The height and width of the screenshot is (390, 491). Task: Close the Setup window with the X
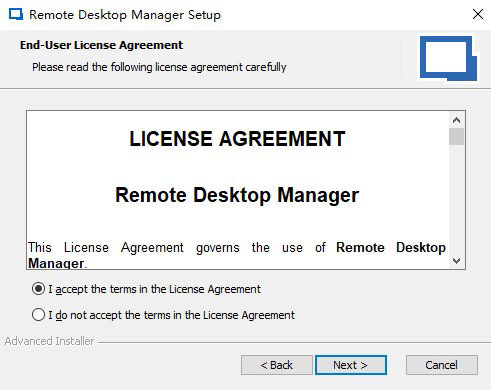(x=478, y=14)
